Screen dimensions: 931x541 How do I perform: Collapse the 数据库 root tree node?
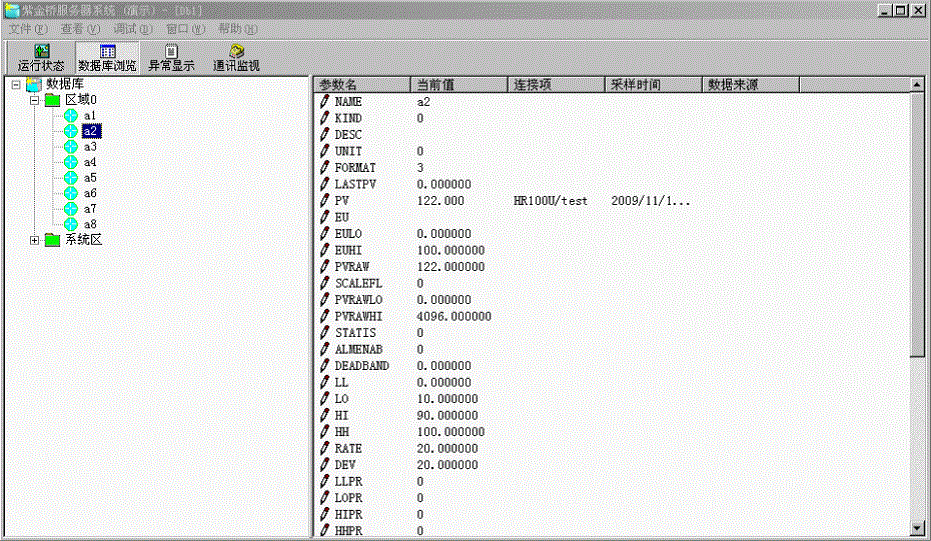coord(17,84)
